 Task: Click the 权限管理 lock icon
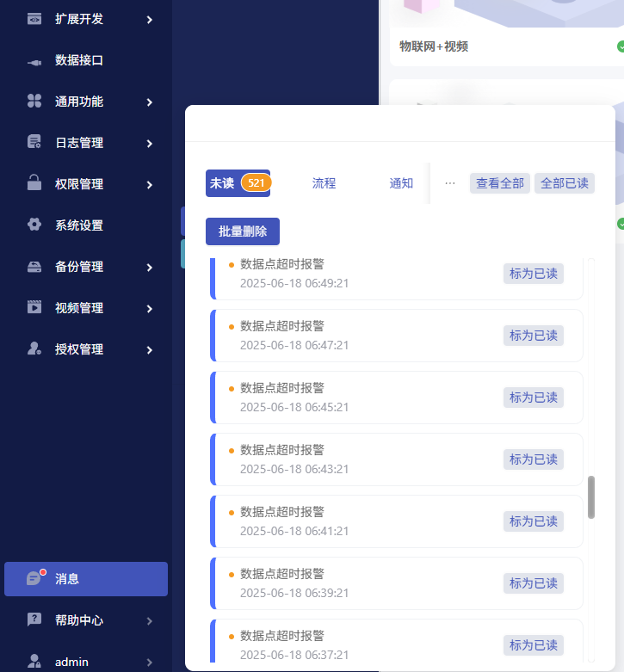coord(34,182)
